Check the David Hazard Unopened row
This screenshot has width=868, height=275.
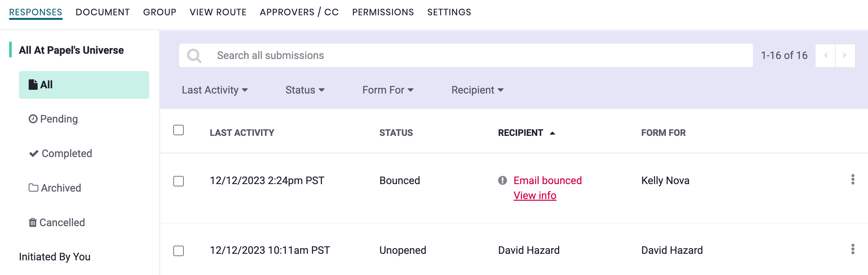179,251
